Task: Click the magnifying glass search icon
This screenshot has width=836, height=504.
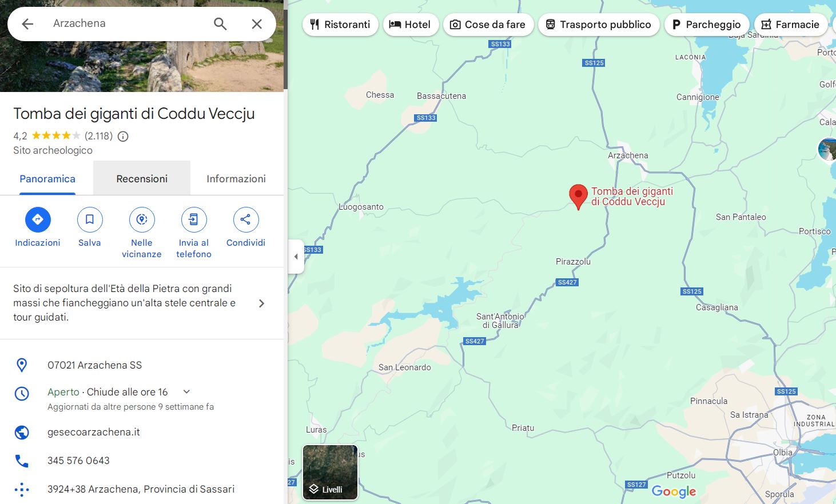Action: tap(220, 24)
